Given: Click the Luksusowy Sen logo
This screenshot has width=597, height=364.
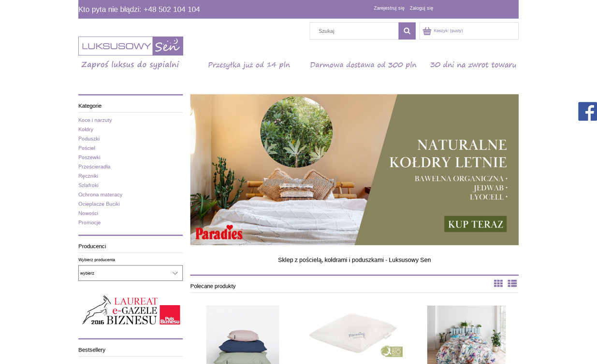Looking at the screenshot, I should tap(131, 46).
